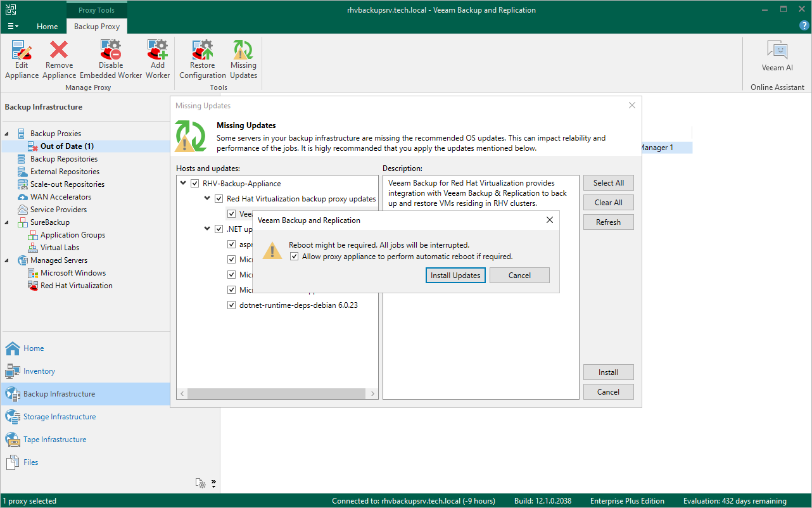This screenshot has height=508, width=812.
Task: Open Service Providers in the tree
Action: (58, 210)
